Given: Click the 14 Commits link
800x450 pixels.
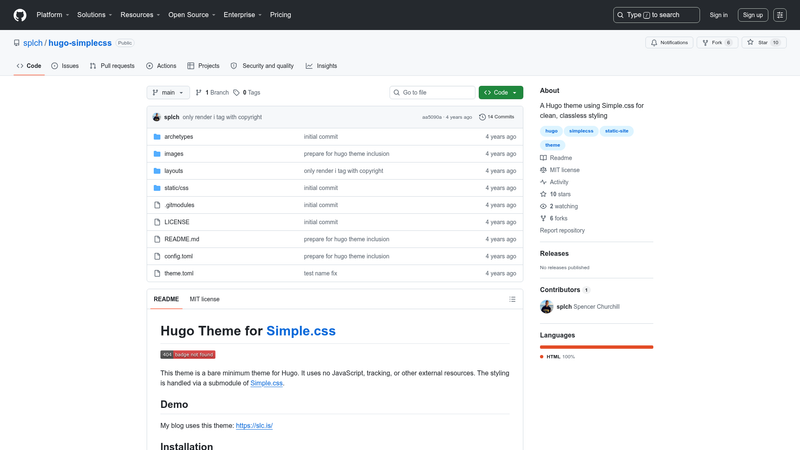Looking at the screenshot, I should [496, 117].
